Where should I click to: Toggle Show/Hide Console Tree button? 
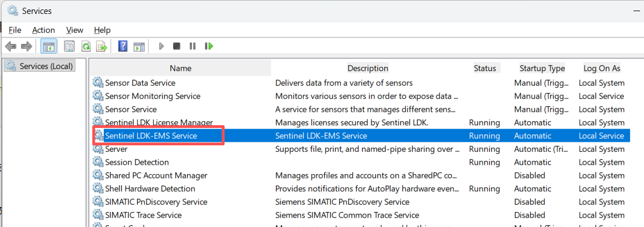pyautogui.click(x=48, y=46)
